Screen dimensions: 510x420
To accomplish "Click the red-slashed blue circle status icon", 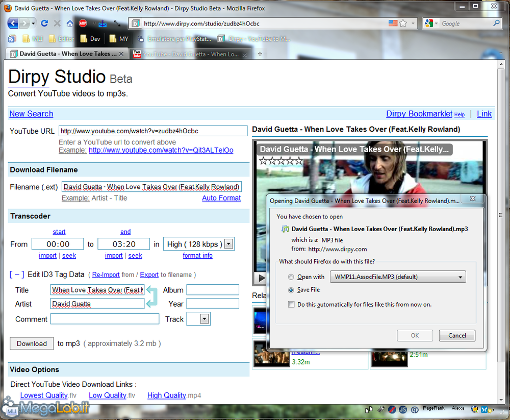I will click(x=392, y=410).
